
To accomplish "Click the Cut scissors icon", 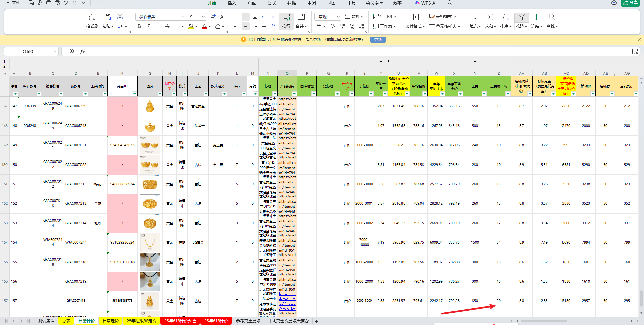I will (120, 17).
